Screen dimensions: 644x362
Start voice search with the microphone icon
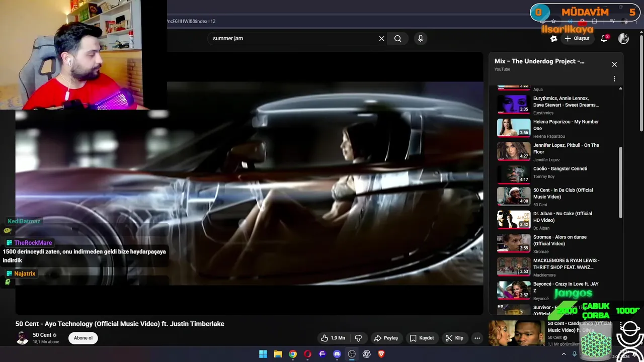(421, 39)
